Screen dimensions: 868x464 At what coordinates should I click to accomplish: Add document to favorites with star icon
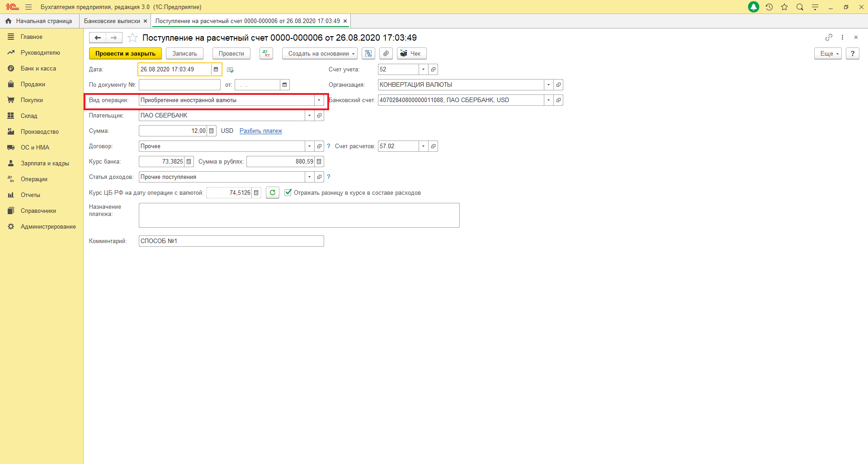click(132, 38)
